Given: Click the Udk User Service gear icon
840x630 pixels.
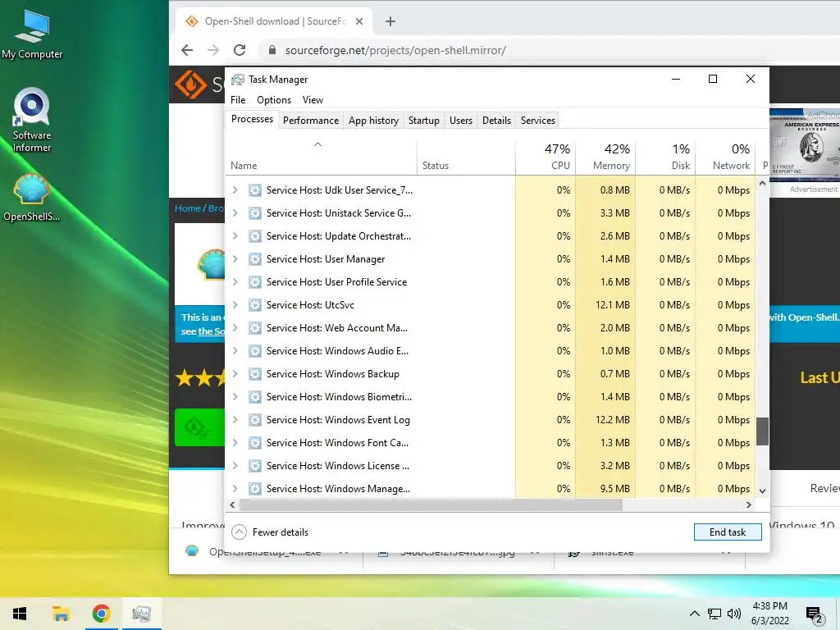Looking at the screenshot, I should [x=255, y=190].
